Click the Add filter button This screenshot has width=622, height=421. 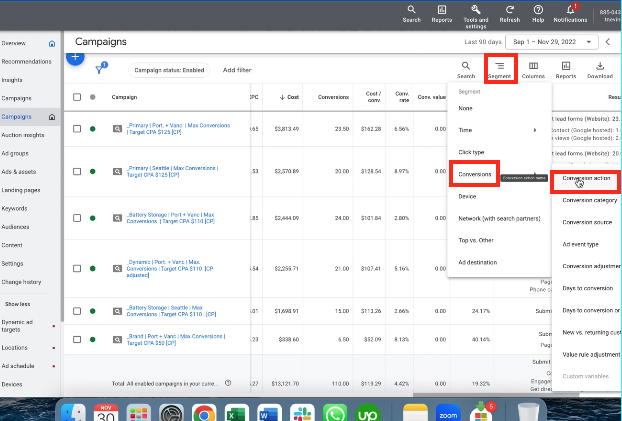point(237,70)
